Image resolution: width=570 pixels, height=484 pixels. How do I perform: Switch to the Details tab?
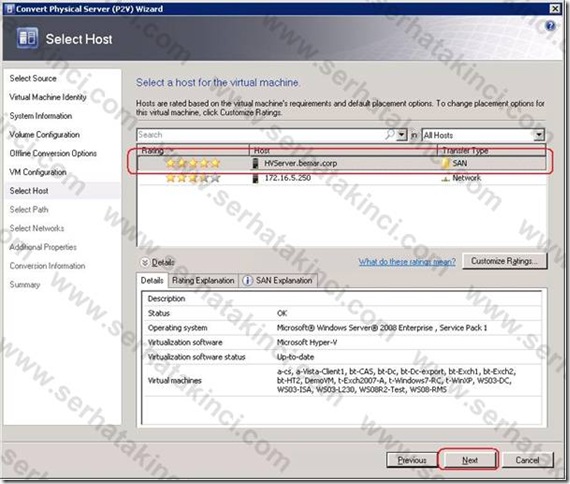point(152,280)
